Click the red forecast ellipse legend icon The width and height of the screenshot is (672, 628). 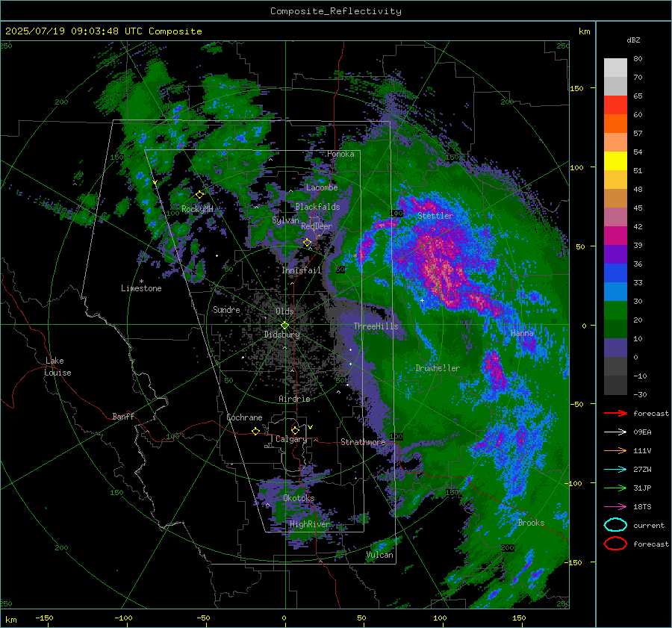(x=615, y=544)
